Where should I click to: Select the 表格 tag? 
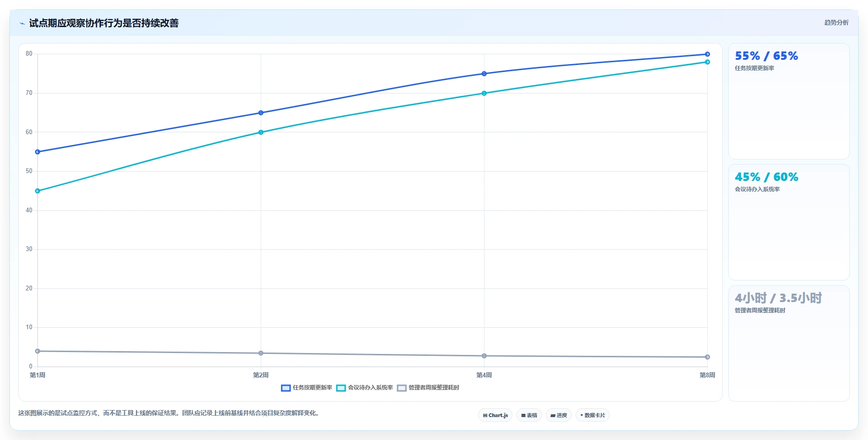[529, 415]
